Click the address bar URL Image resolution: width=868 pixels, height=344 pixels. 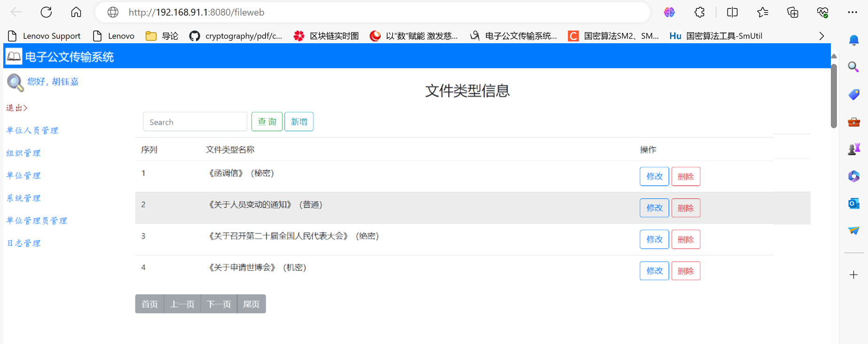tap(197, 12)
